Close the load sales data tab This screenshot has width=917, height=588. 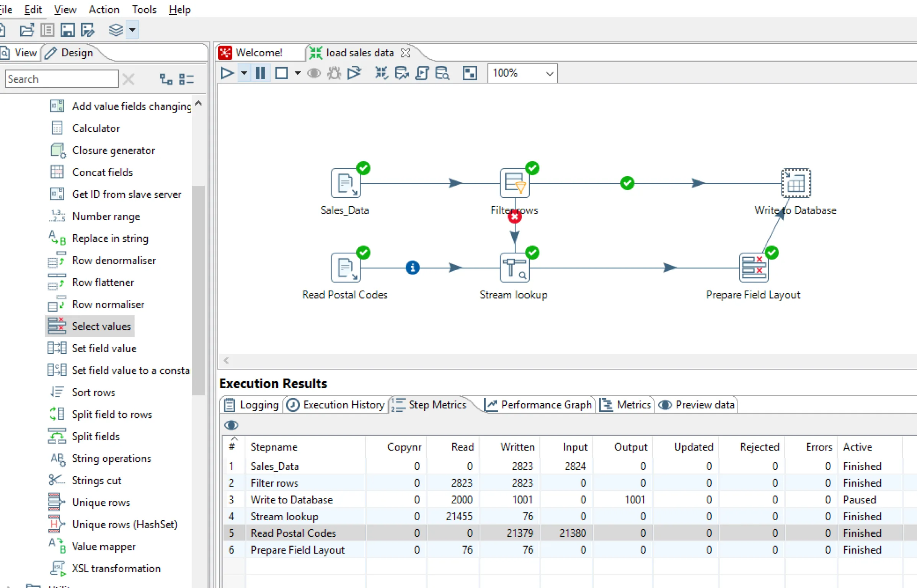pyautogui.click(x=405, y=52)
